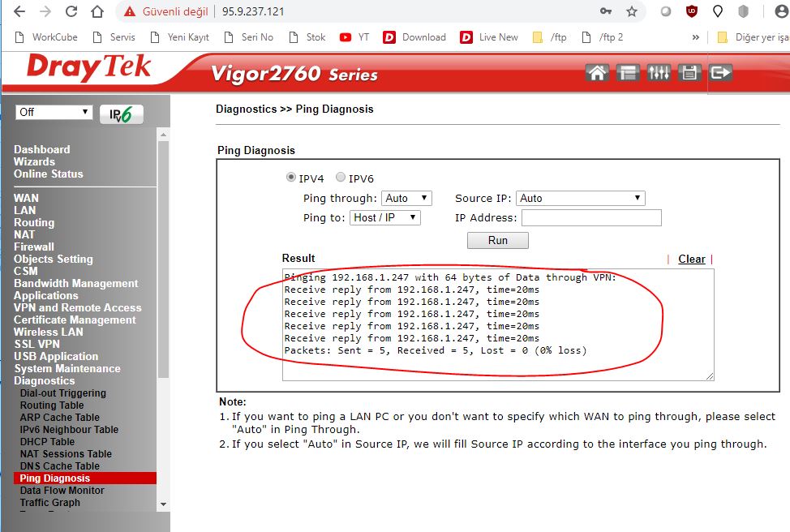The height and width of the screenshot is (532, 790).
Task: Open the Source IP dropdown
Action: click(x=581, y=198)
